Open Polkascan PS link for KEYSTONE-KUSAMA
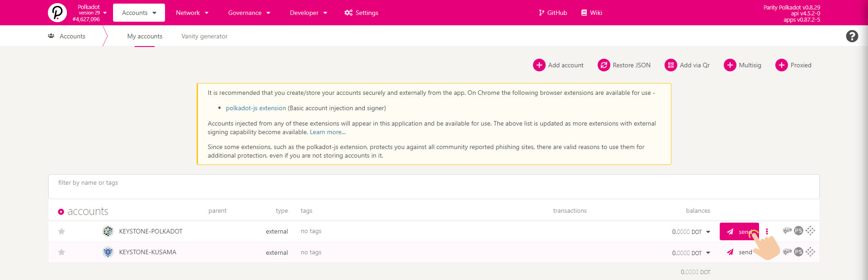The width and height of the screenshot is (868, 280). click(x=799, y=252)
